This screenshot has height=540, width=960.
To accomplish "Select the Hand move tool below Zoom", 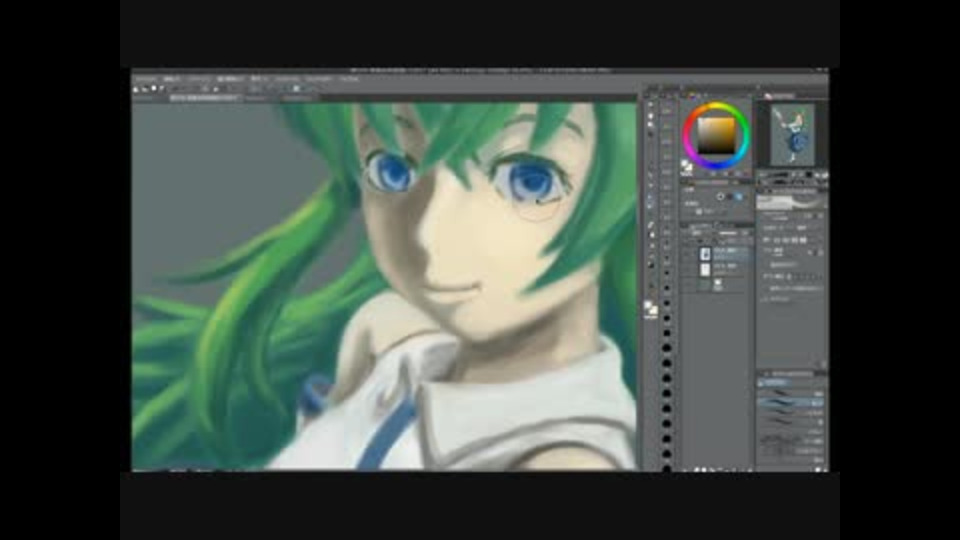I will pyautogui.click(x=651, y=116).
